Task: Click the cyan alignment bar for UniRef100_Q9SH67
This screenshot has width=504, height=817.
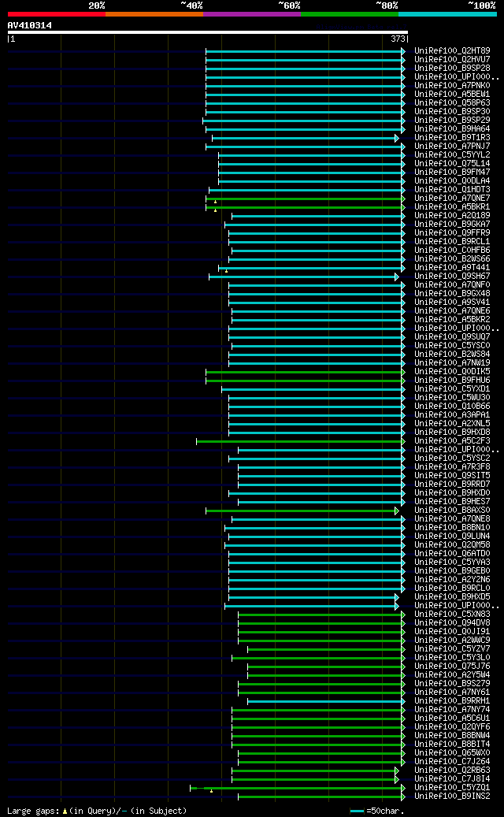Action: pyautogui.click(x=303, y=277)
